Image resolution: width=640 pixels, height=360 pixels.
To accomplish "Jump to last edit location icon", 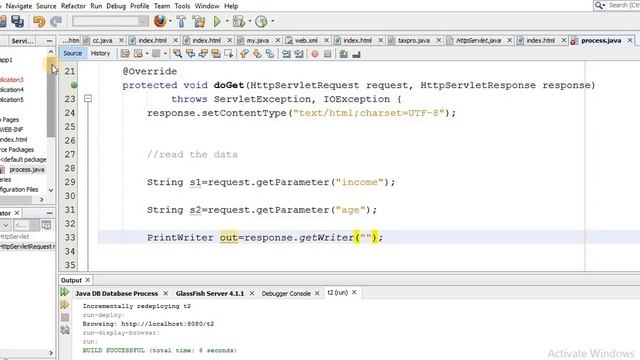I will [125, 53].
